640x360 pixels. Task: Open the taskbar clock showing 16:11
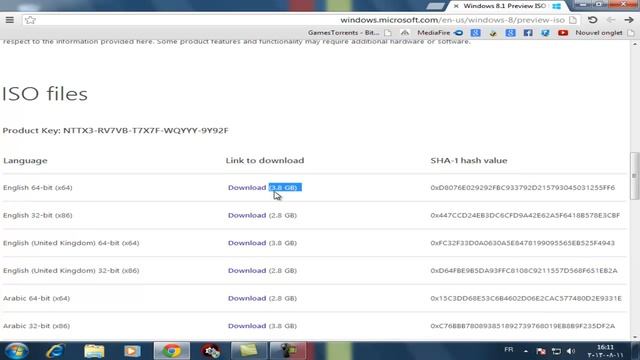(605, 351)
